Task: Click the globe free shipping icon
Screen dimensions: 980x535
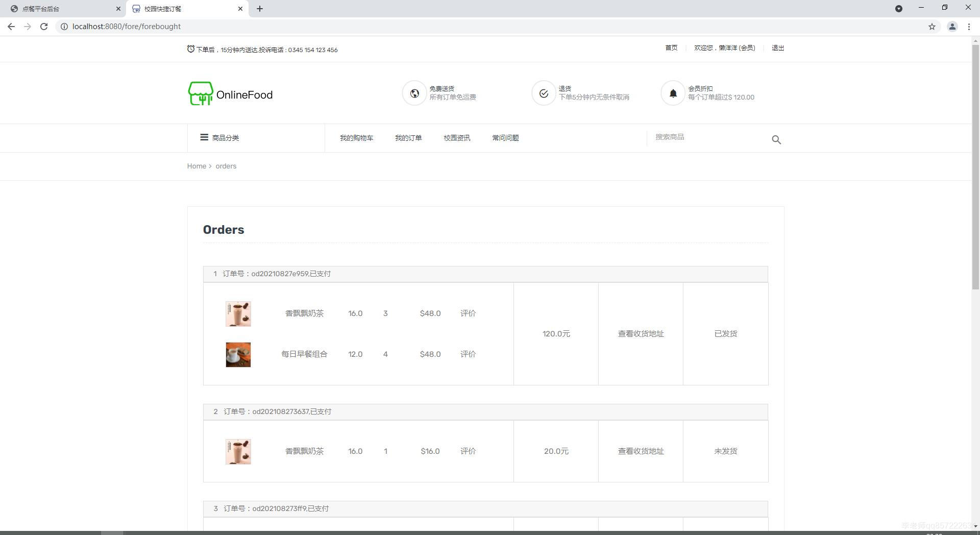Action: [414, 93]
